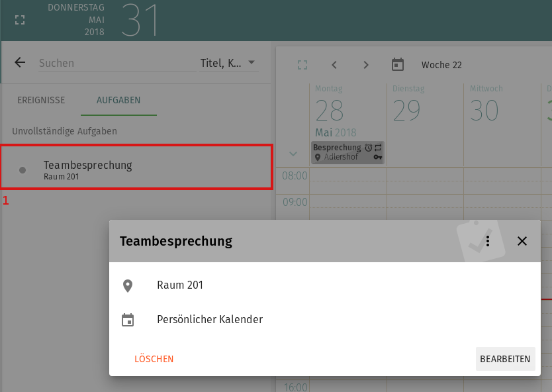The width and height of the screenshot is (552, 392).
Task: Click the back arrow beside search
Action: (20, 63)
